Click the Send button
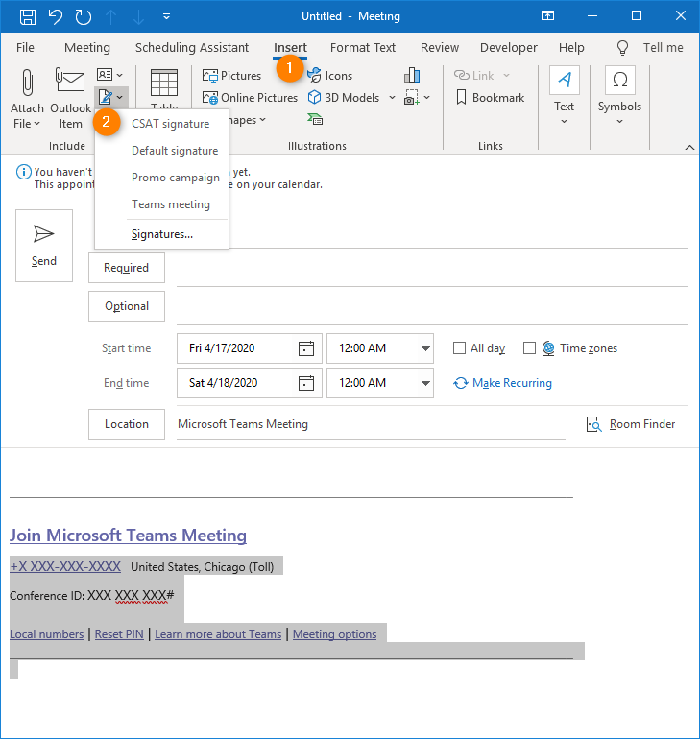 tap(44, 246)
